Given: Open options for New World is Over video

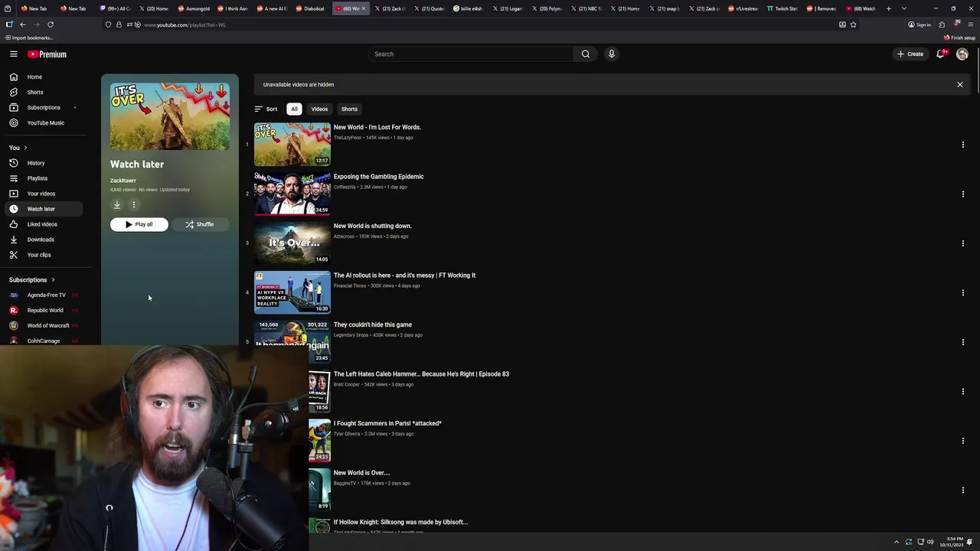Looking at the screenshot, I should click(963, 491).
